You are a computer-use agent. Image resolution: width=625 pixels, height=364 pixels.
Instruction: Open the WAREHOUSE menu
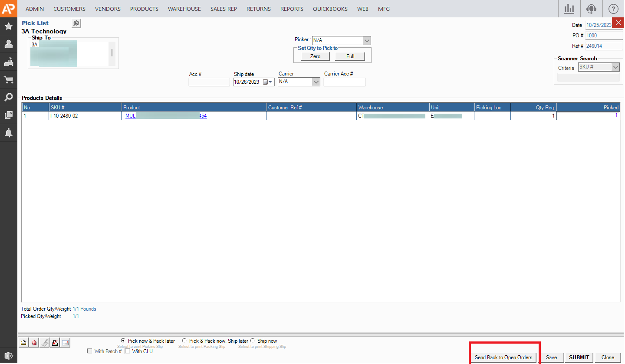pos(184,9)
